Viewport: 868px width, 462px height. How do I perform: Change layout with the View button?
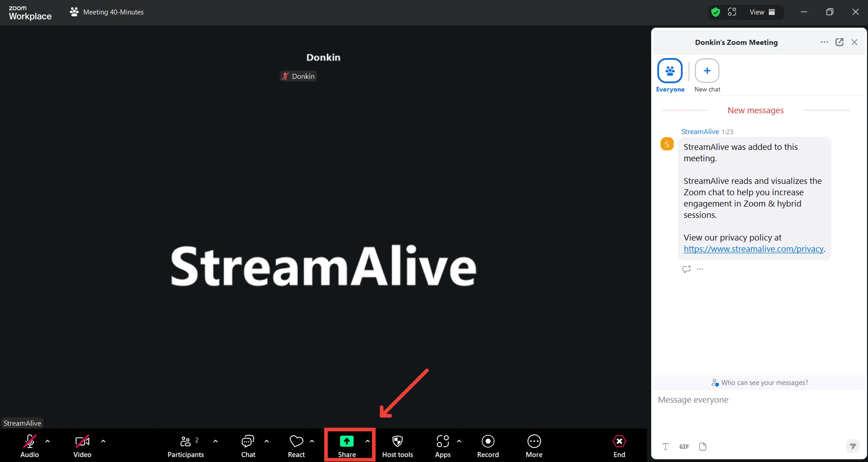click(762, 12)
